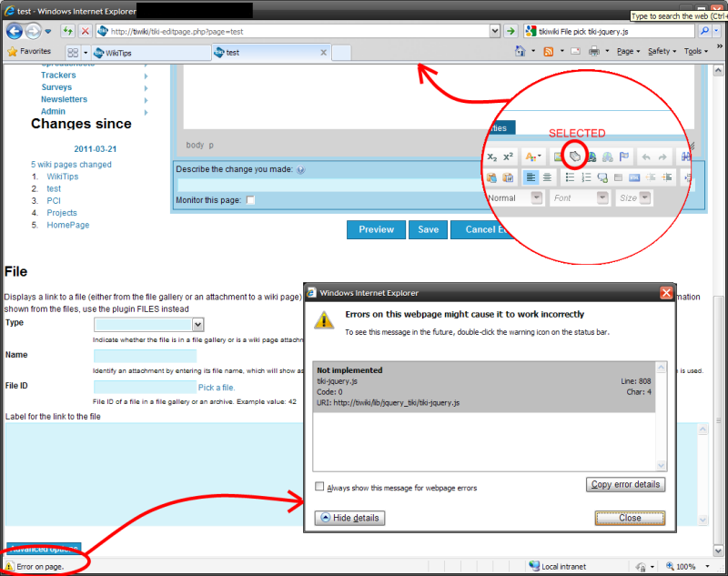
Task: Click the IE Forward arrow button
Action: click(x=33, y=31)
